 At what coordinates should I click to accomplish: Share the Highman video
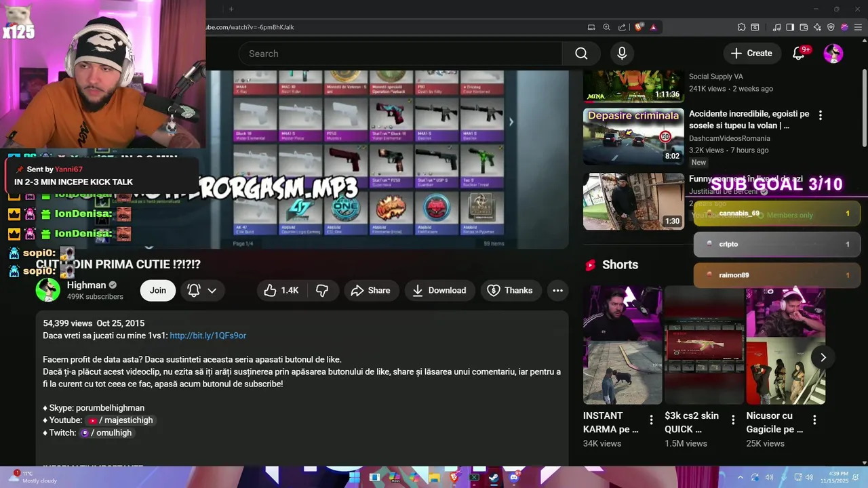pos(371,290)
